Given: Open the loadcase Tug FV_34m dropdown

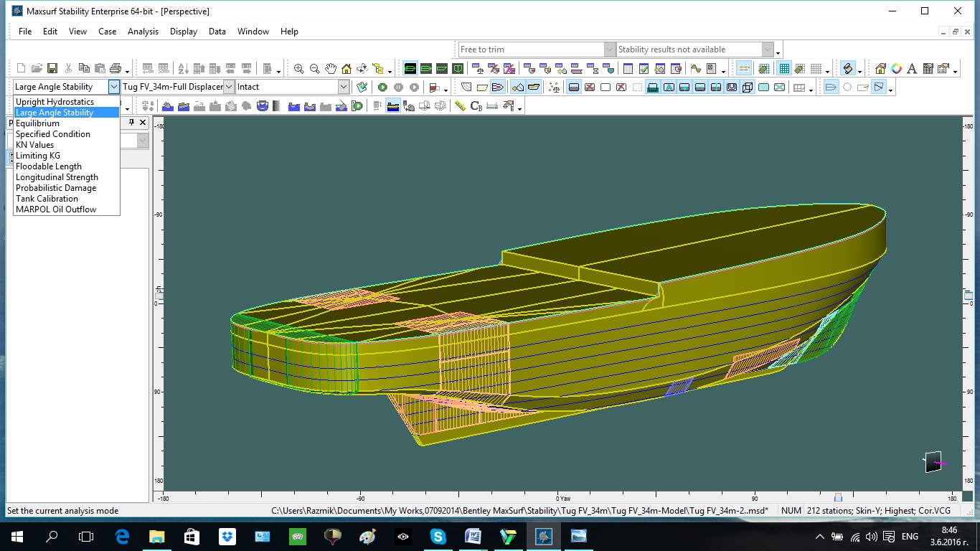Looking at the screenshot, I should coord(229,87).
